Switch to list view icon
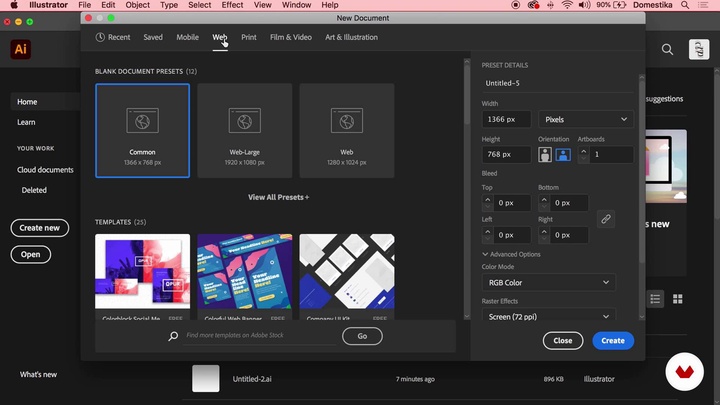This screenshot has height=405, width=720. (656, 299)
